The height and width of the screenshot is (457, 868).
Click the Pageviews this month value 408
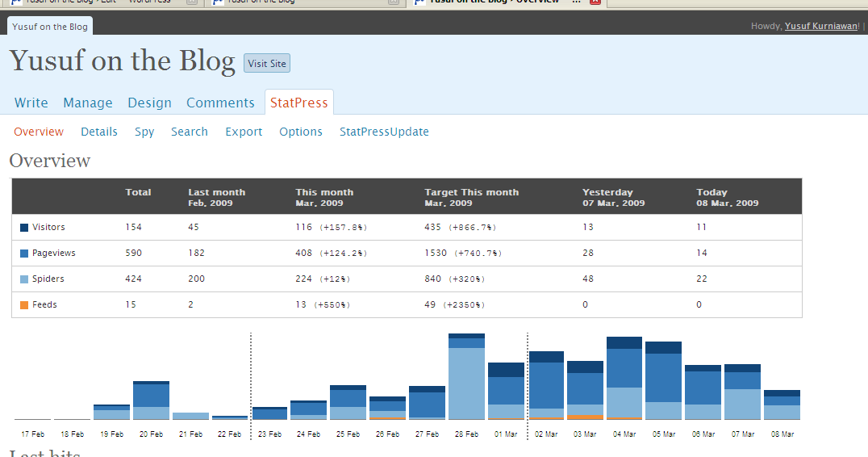coord(304,254)
